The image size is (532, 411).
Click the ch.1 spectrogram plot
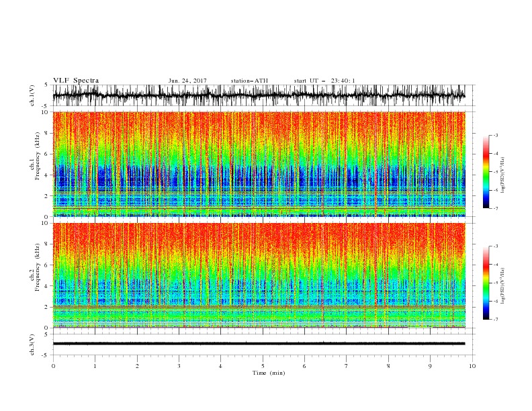(259, 164)
